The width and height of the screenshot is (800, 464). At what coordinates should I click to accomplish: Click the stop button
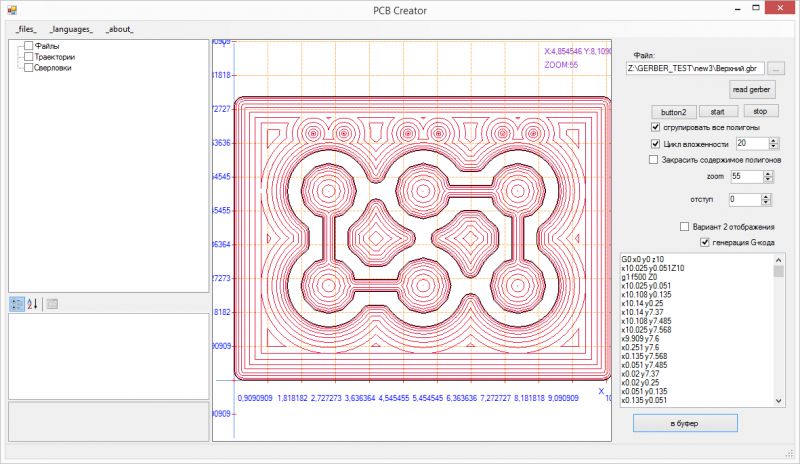[760, 111]
